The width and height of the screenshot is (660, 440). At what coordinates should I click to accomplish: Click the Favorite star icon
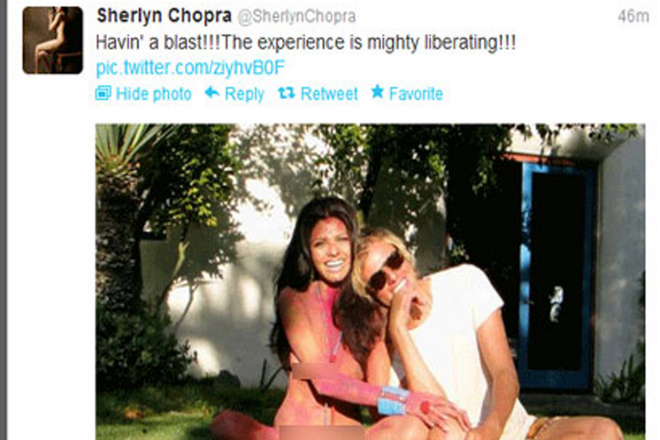[x=378, y=91]
